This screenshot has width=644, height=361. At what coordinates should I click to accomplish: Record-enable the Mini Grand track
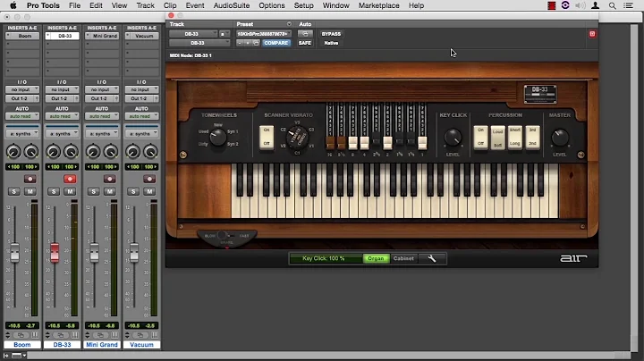point(109,179)
